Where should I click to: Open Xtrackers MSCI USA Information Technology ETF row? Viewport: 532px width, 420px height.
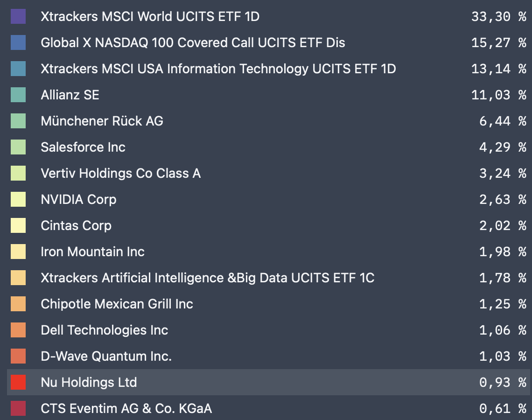(218, 69)
